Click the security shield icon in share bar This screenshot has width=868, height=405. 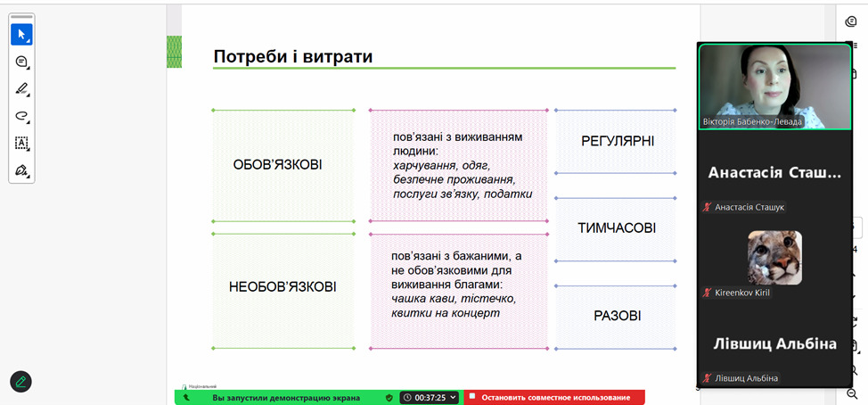[389, 398]
